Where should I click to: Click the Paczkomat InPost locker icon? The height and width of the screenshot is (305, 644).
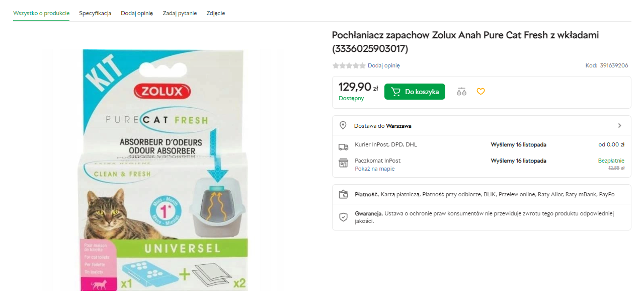pyautogui.click(x=343, y=163)
